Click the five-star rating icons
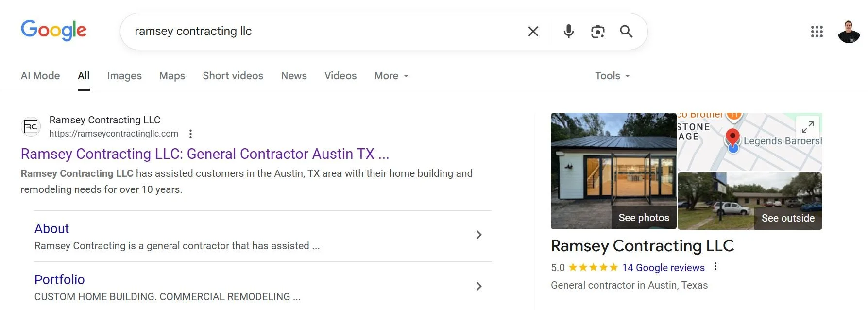 593,267
